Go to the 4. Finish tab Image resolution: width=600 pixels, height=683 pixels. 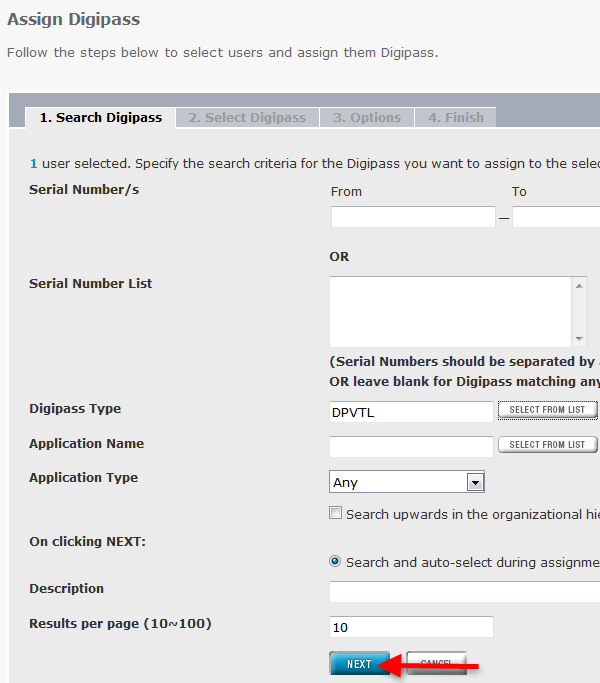(456, 118)
